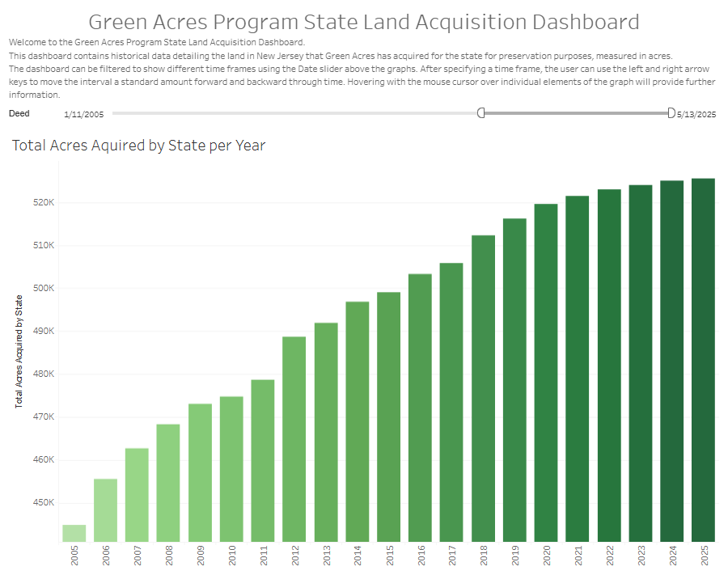This screenshot has height=575, width=728.
Task: Click the 460K y-axis tick label
Action: point(44,459)
